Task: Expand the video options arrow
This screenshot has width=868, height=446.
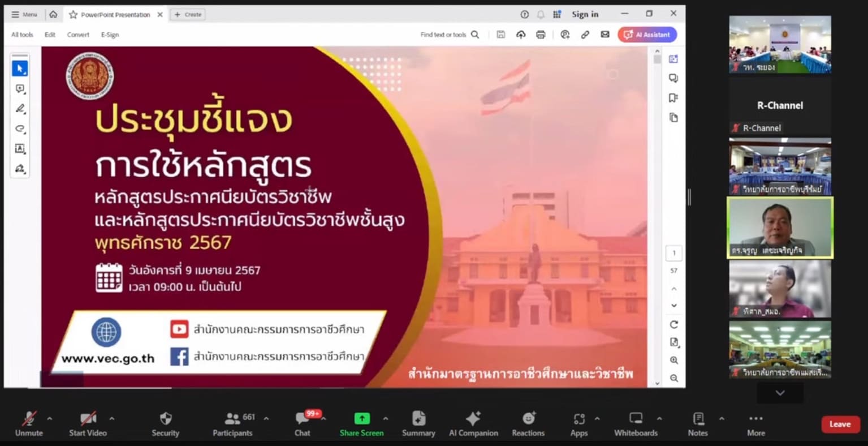Action: point(111,419)
